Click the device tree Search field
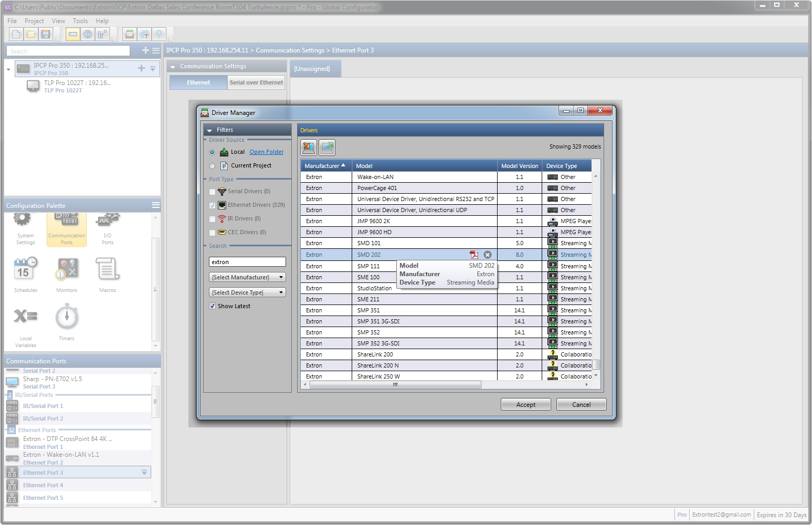The width and height of the screenshot is (812, 525). [x=68, y=51]
